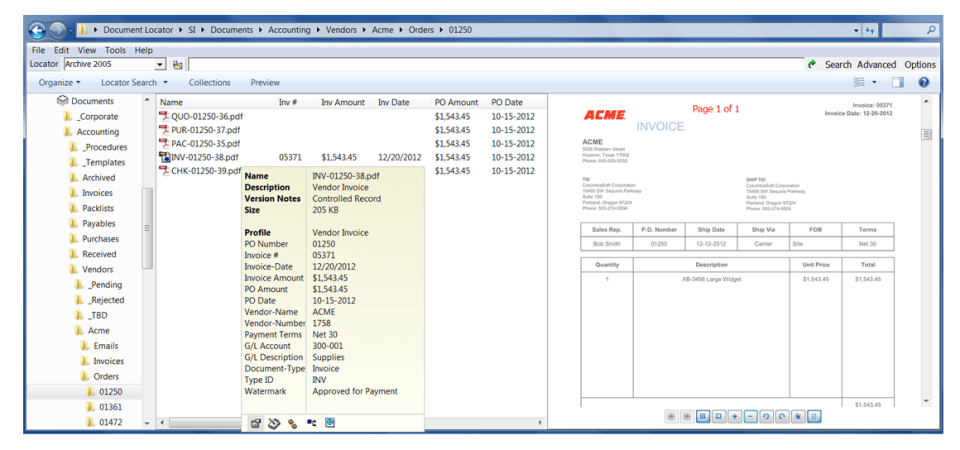The image size is (960, 450).
Task: Select the 01361 folder in the tree
Action: [x=110, y=407]
